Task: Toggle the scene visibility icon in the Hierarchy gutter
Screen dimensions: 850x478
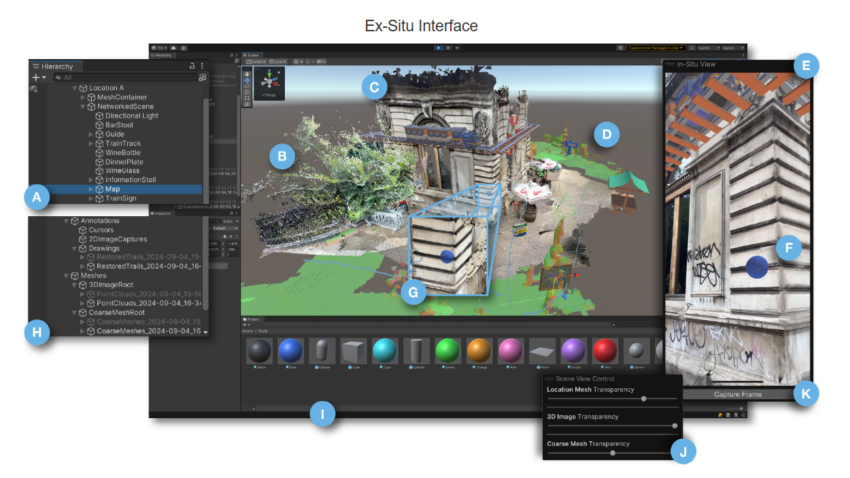Action: [x=34, y=88]
